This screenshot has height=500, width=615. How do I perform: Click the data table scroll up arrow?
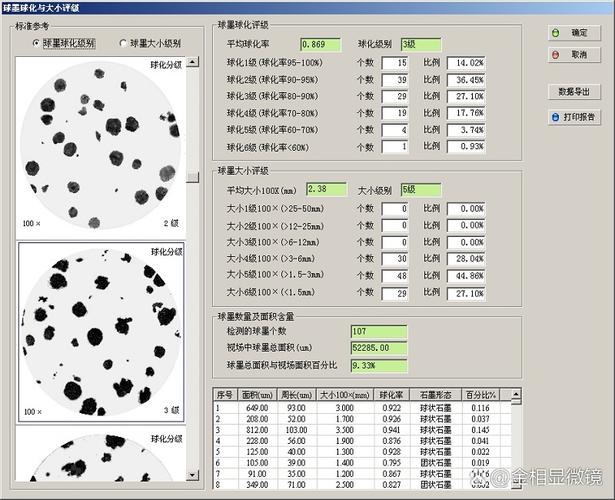[x=516, y=394]
